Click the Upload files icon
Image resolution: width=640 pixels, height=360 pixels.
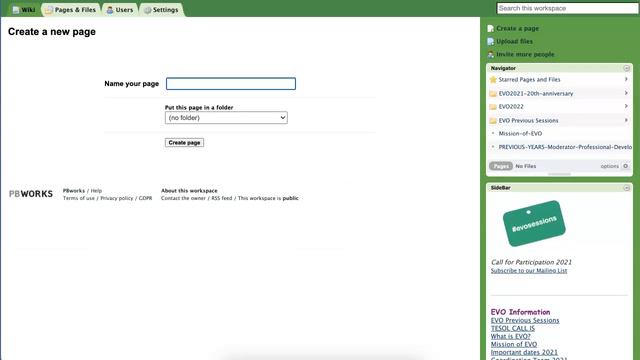(x=491, y=42)
